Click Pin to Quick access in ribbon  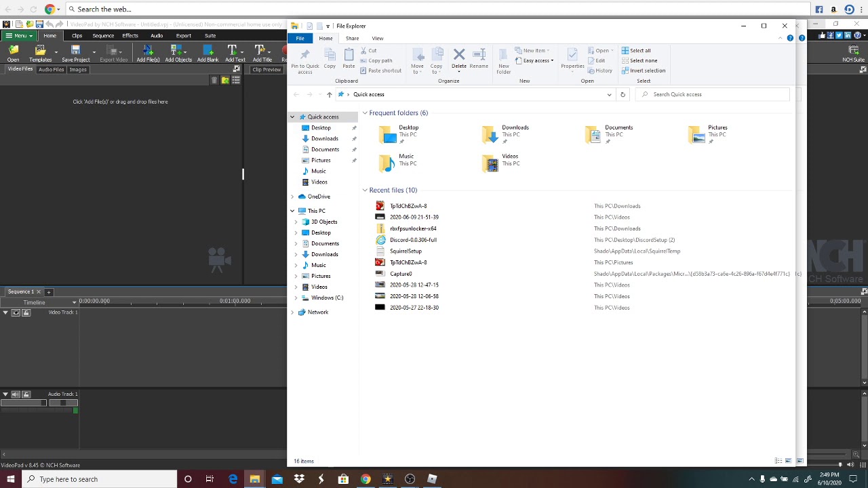(304, 61)
